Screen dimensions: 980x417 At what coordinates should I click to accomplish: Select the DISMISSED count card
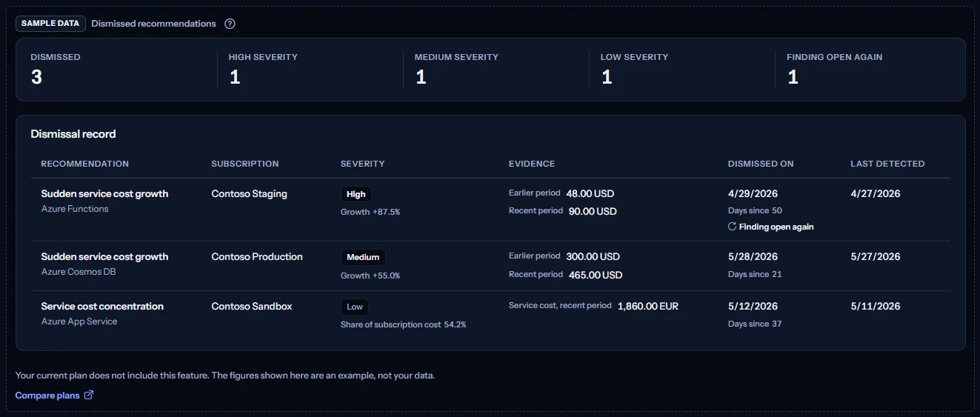(x=116, y=69)
